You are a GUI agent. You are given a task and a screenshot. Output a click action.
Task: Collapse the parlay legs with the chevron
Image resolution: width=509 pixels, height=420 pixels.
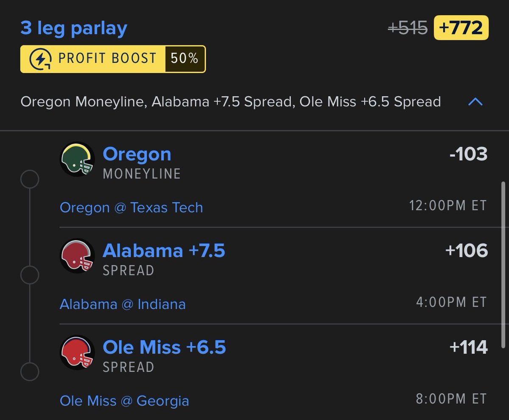coord(475,102)
